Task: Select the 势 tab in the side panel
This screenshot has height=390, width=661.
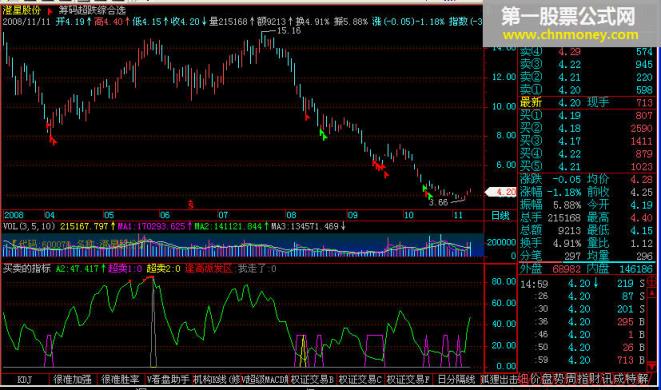Action: point(559,379)
